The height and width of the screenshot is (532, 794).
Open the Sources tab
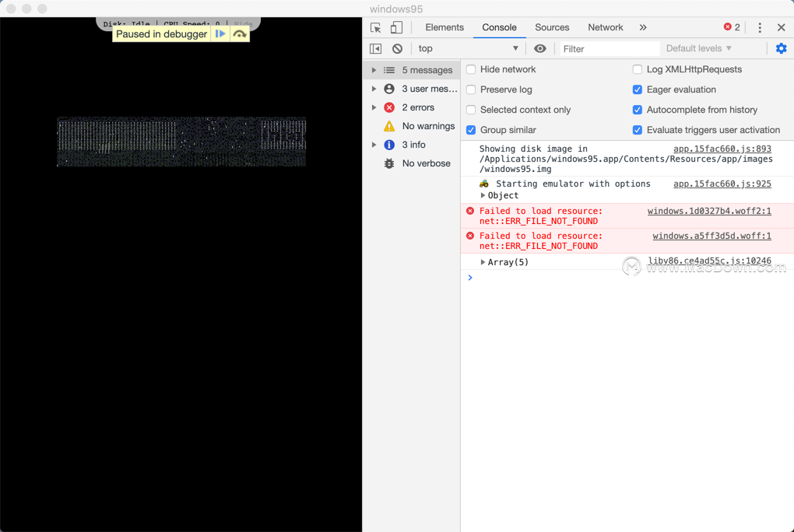click(552, 27)
